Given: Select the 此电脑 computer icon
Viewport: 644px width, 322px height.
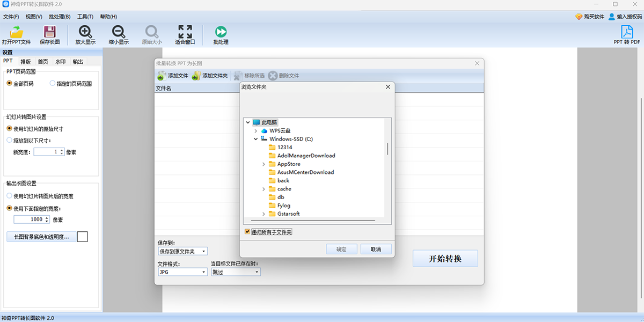Looking at the screenshot, I should (256, 122).
